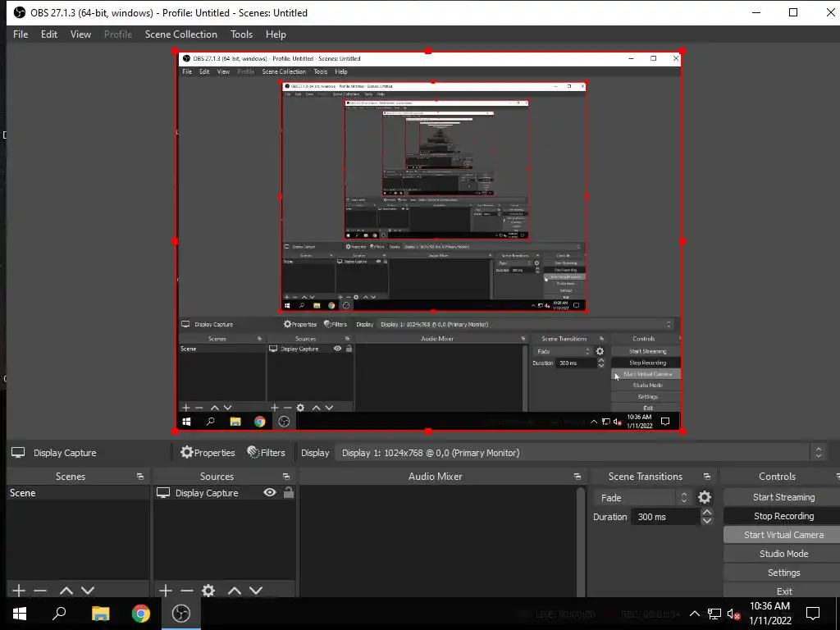The height and width of the screenshot is (630, 840).
Task: Move the source down in list
Action: pyautogui.click(x=256, y=591)
